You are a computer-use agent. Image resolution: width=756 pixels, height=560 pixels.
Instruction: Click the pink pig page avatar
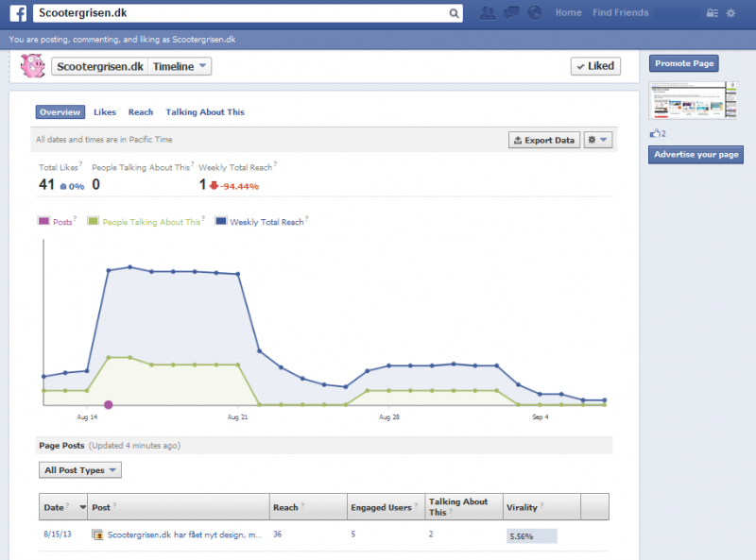32,65
